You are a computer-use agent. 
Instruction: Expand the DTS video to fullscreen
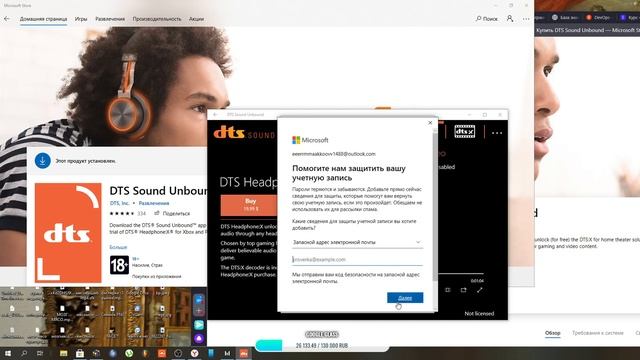coord(480,290)
